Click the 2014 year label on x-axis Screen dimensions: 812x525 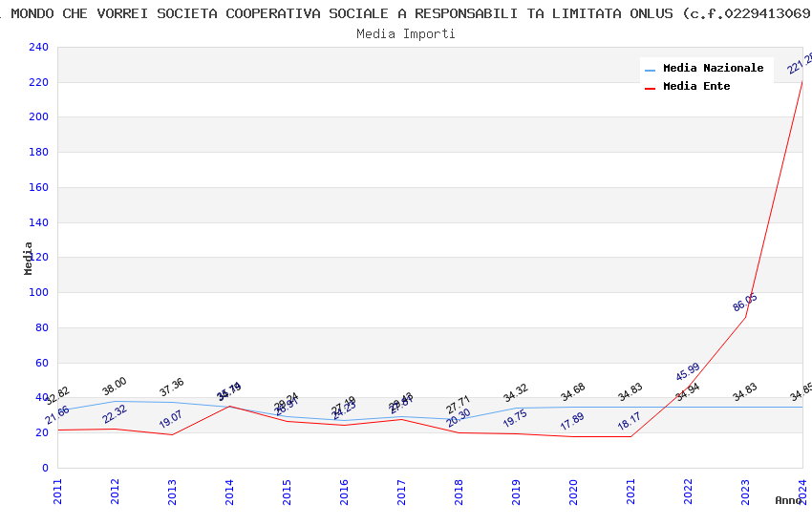coord(229,492)
